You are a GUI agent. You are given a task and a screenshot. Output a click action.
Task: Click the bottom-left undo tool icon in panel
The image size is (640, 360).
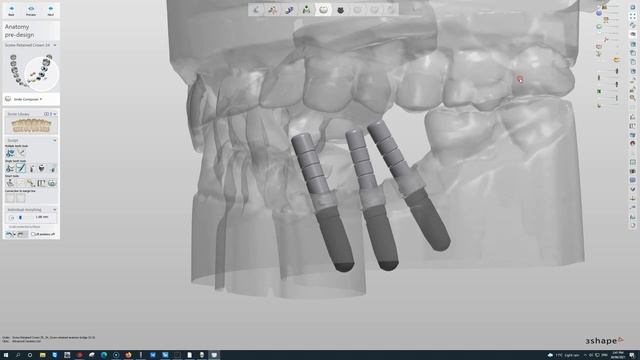click(9, 234)
